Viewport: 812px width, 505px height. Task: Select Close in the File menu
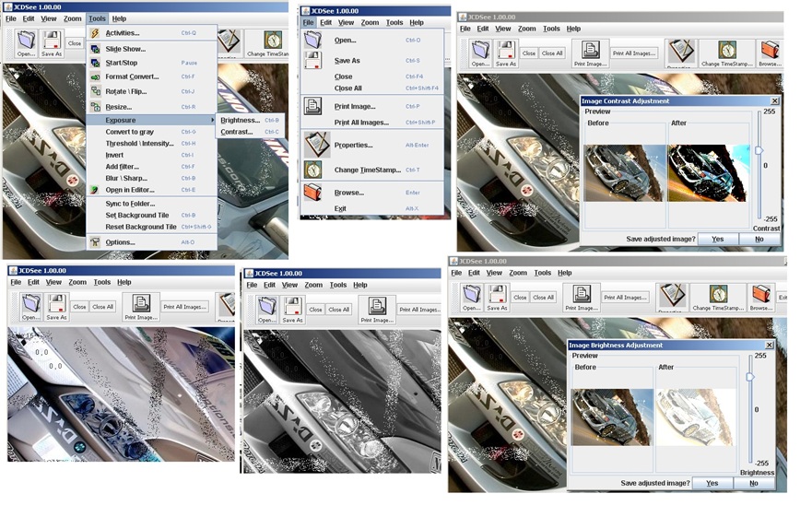(371, 76)
